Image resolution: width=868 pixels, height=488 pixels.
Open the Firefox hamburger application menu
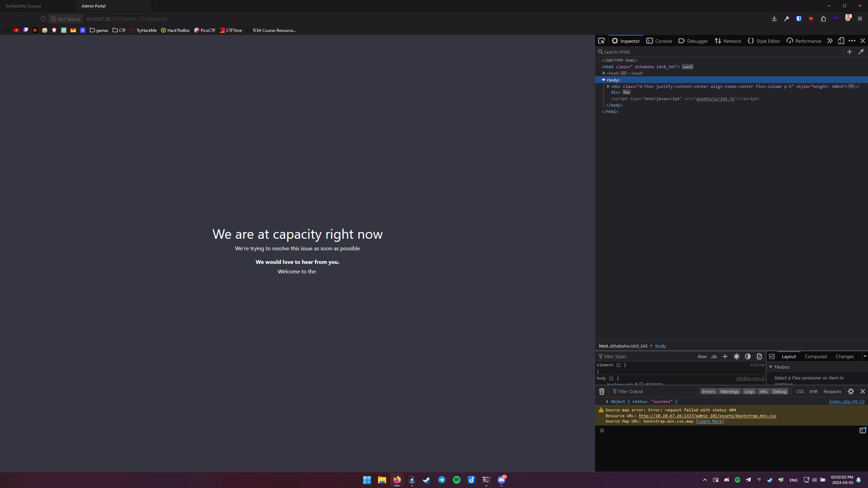tap(860, 19)
